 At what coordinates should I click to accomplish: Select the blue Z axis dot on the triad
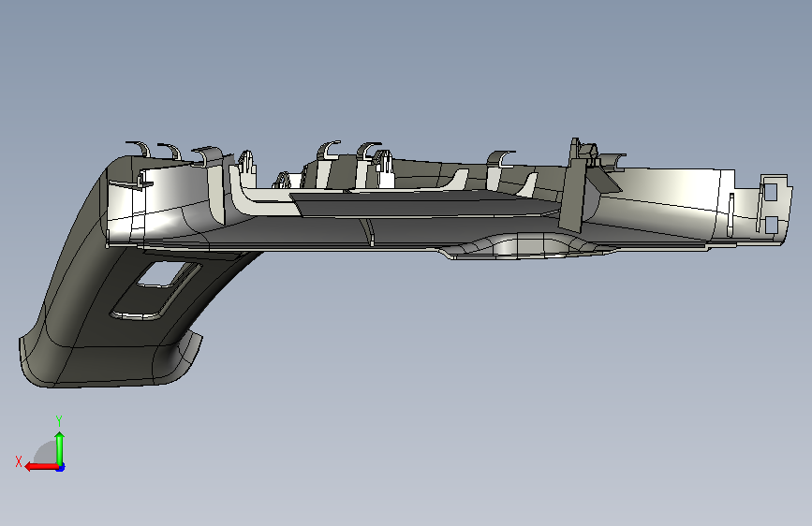pos(61,467)
